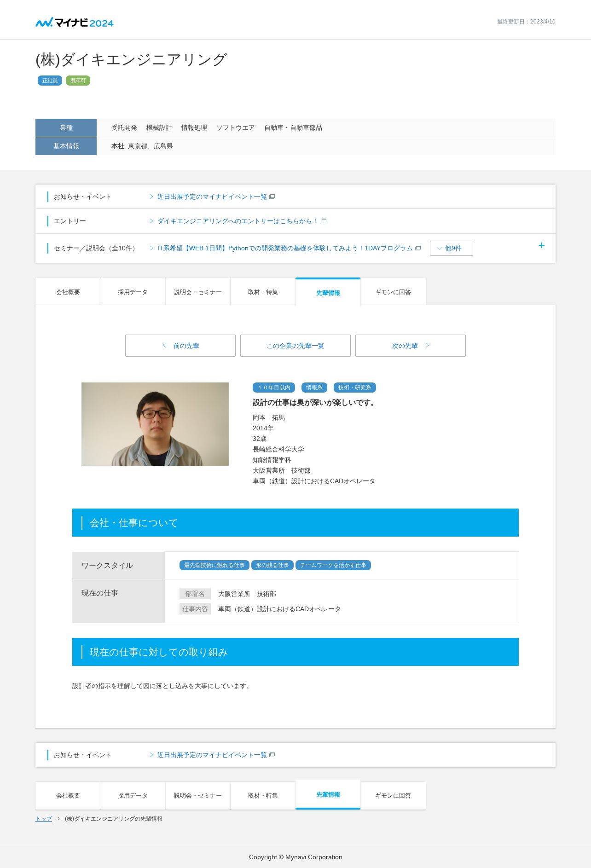Open the bottom 説明会・セミナー tab
This screenshot has height=868, width=591.
(198, 795)
